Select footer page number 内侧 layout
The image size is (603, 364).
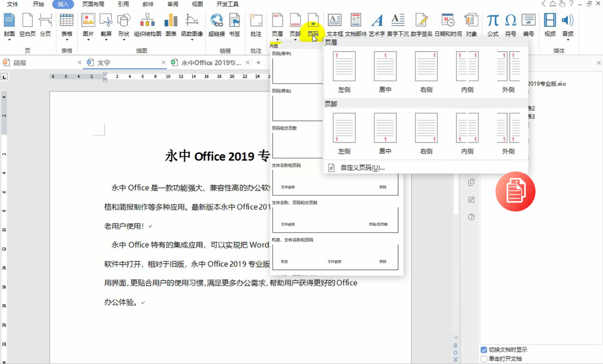click(467, 133)
